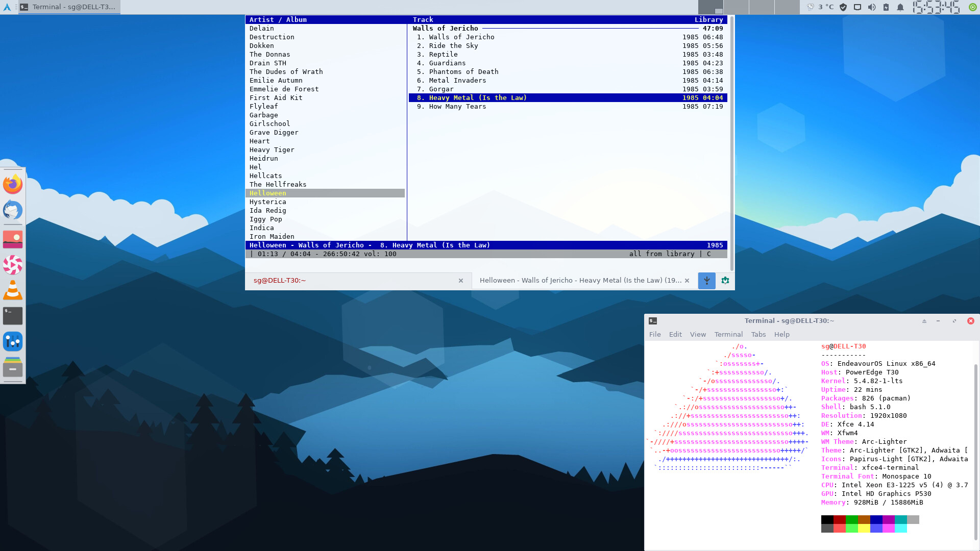Select artist Emmelie de Forest
Screen dimensions: 980x551
click(325, 89)
